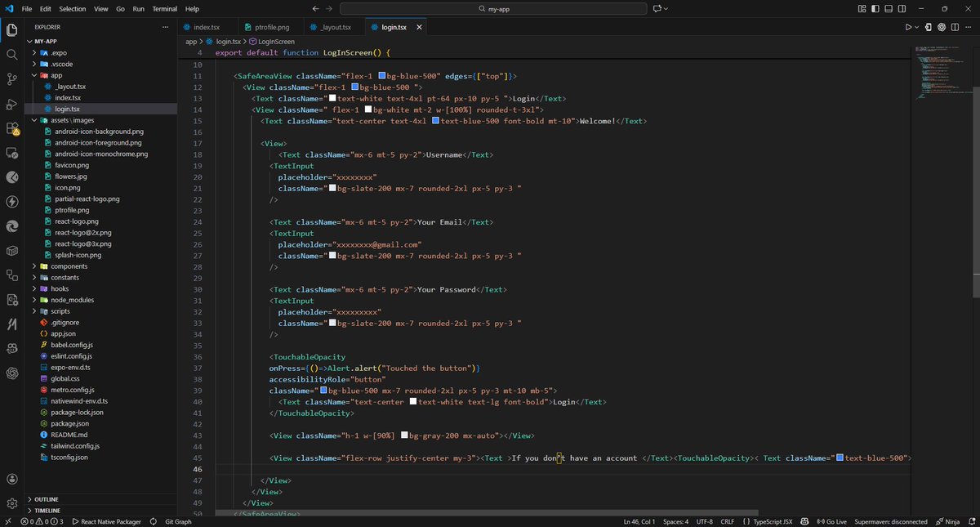Select the Explorer icon in the activity bar

pos(11,29)
